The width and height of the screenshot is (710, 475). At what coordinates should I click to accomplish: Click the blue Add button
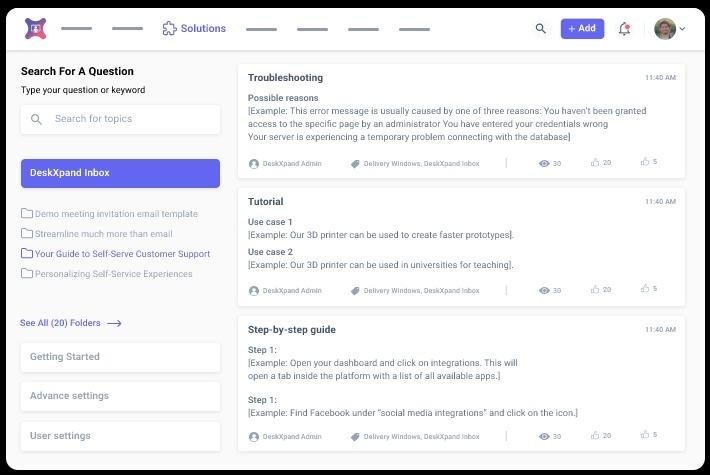click(582, 29)
